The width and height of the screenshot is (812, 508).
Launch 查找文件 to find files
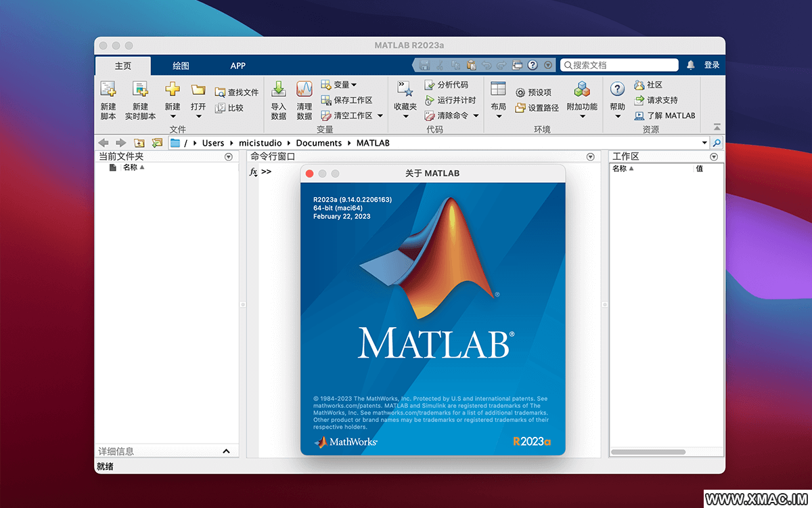pyautogui.click(x=237, y=92)
